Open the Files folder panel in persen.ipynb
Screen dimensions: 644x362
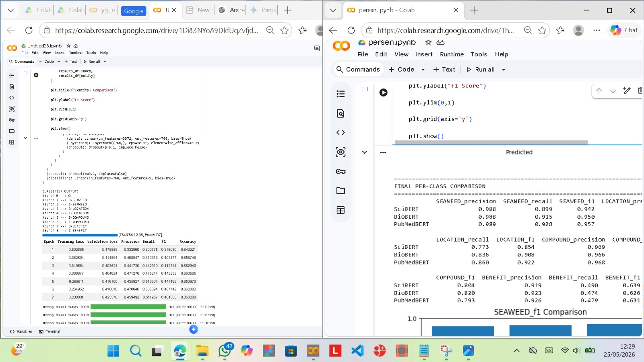click(x=341, y=190)
